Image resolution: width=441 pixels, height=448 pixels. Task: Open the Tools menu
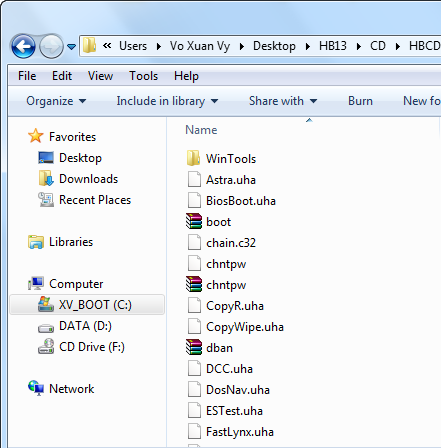[143, 76]
